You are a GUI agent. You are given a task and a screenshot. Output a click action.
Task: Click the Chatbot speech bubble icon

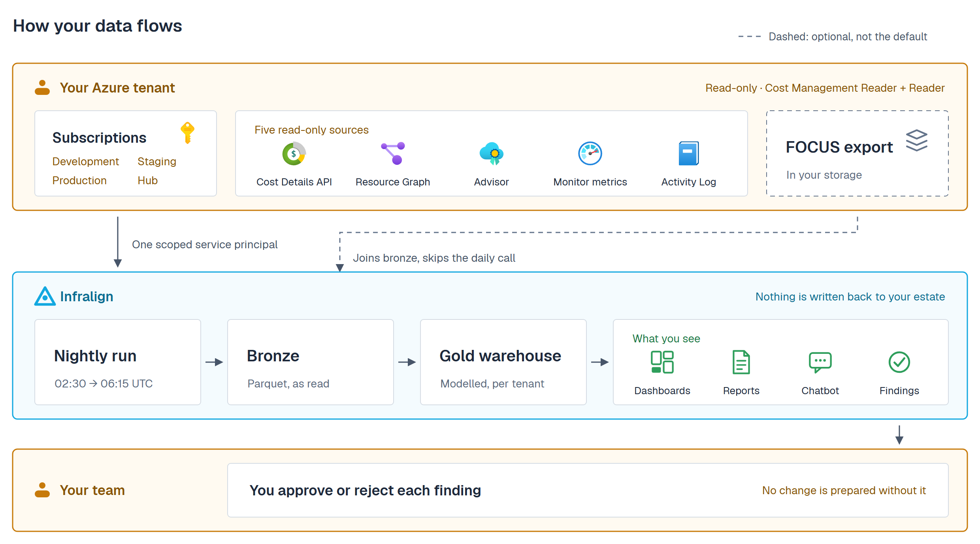click(820, 363)
